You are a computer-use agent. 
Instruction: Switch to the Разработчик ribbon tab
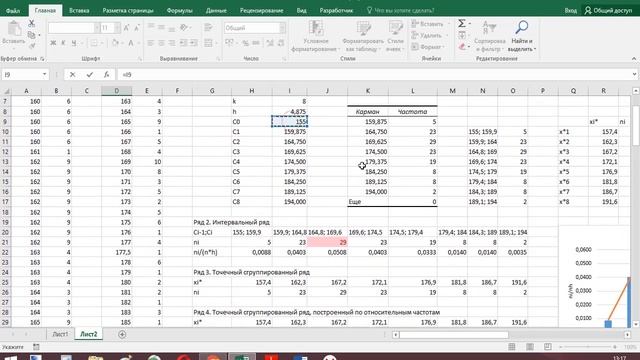(x=336, y=11)
